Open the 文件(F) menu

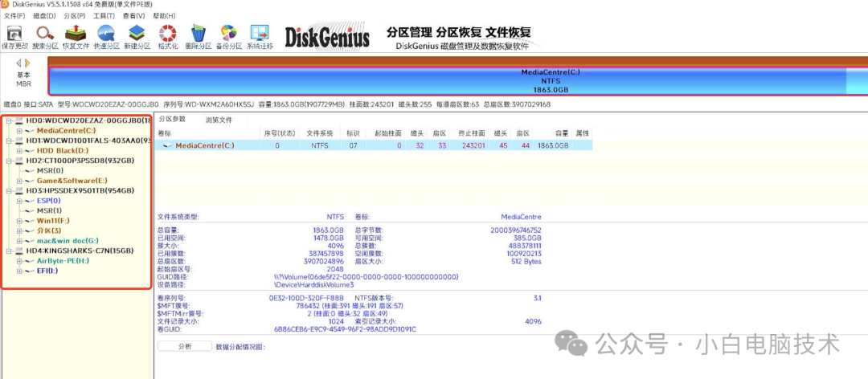[14, 15]
